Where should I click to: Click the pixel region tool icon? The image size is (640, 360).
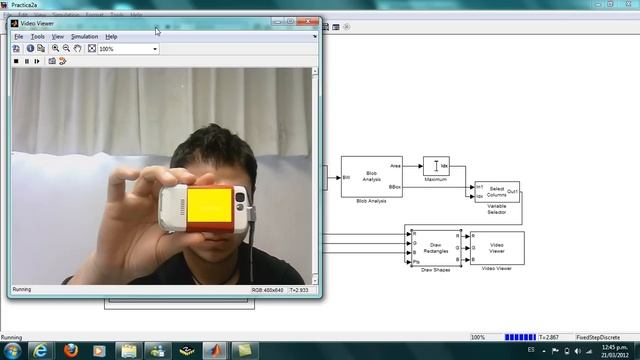41,49
